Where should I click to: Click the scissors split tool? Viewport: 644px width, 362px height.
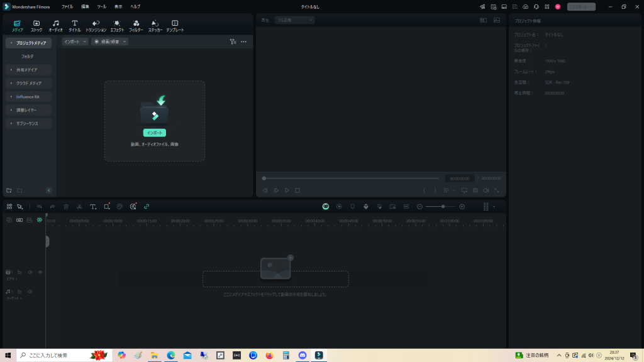[x=79, y=206]
